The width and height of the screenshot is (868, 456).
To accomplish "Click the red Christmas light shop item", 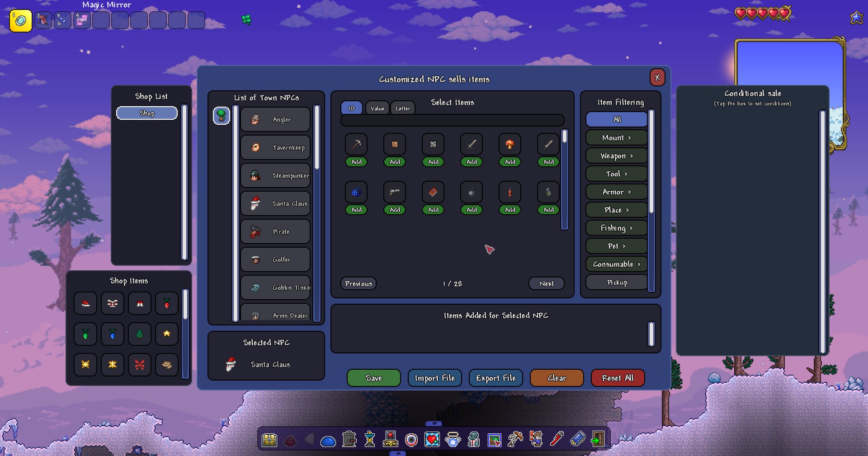I will coord(167,303).
